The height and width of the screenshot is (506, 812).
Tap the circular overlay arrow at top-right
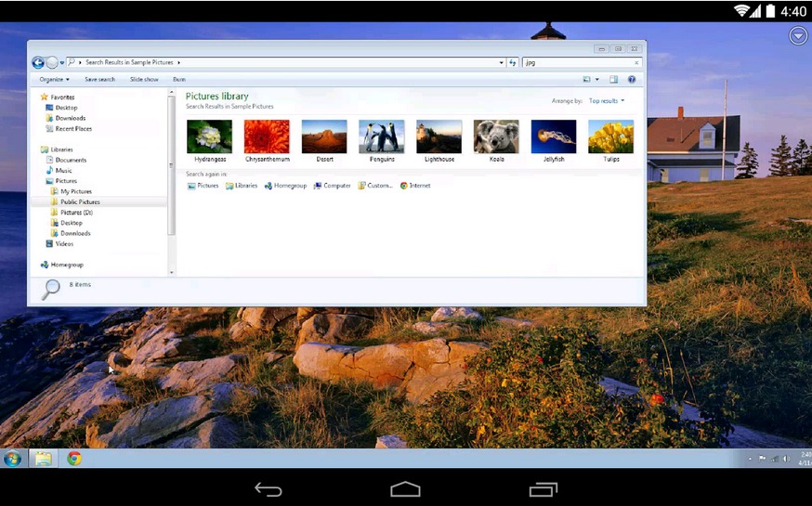tap(797, 35)
